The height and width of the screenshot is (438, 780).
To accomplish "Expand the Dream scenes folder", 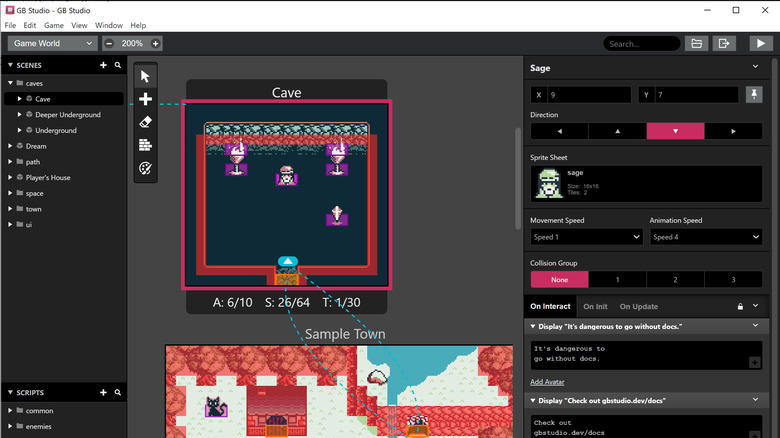I will click(x=11, y=146).
